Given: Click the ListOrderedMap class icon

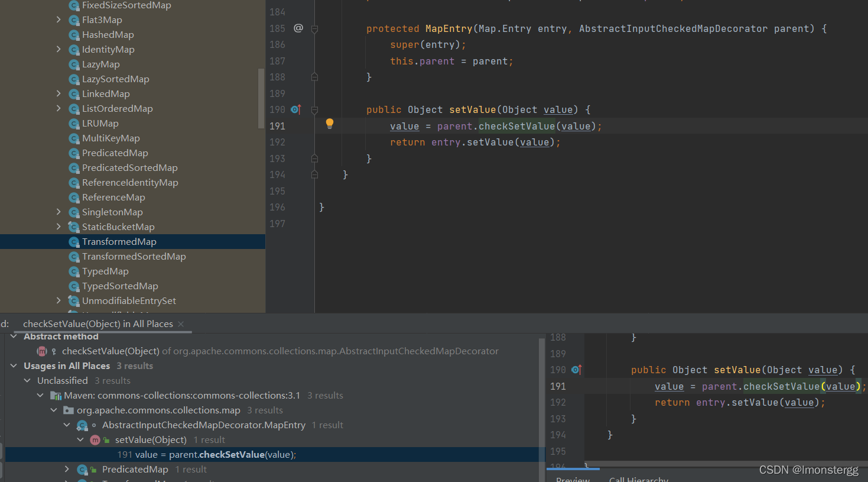Looking at the screenshot, I should pos(74,109).
